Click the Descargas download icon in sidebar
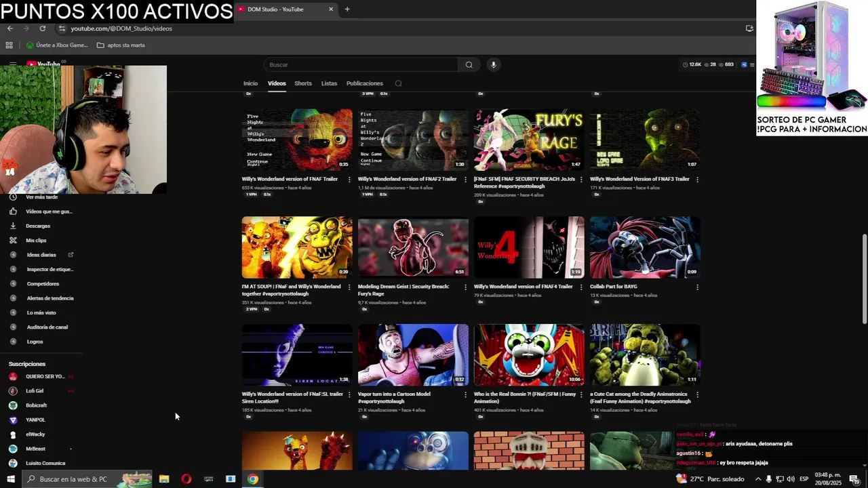The width and height of the screenshot is (868, 488). 13,226
